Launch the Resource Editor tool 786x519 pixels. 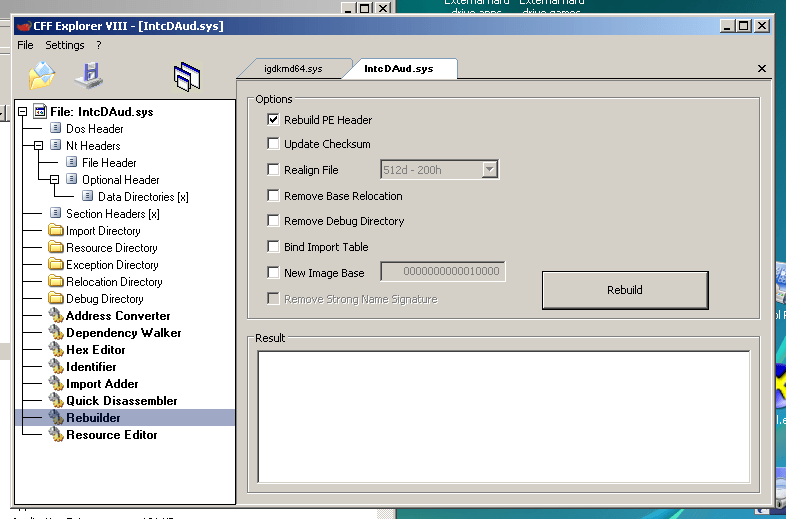point(111,435)
